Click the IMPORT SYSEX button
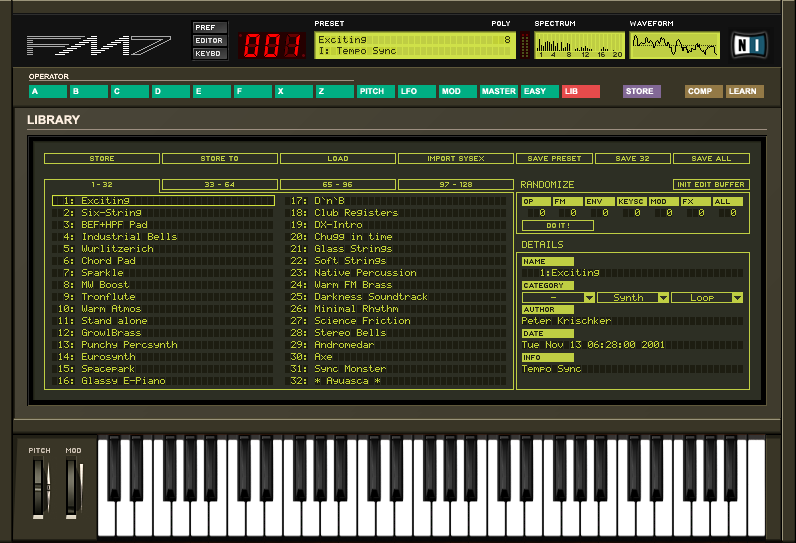The width and height of the screenshot is (796, 543). [x=456, y=158]
